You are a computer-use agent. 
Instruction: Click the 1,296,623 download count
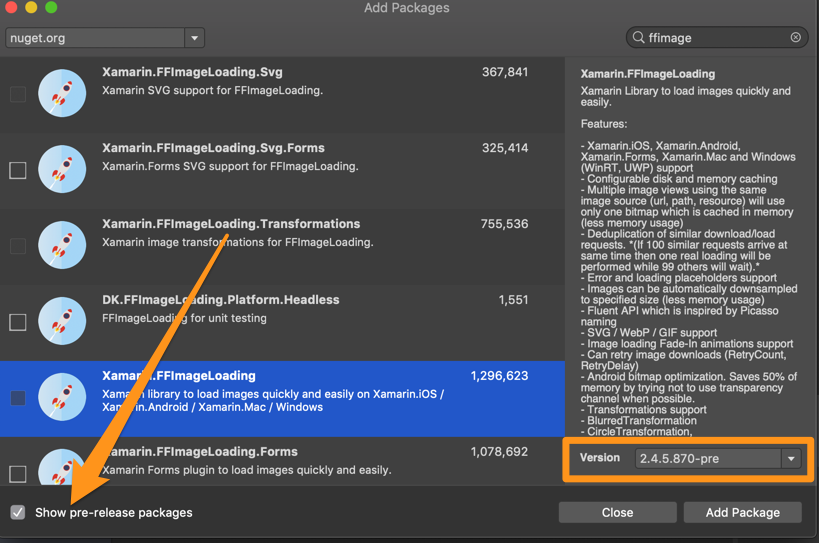click(499, 376)
